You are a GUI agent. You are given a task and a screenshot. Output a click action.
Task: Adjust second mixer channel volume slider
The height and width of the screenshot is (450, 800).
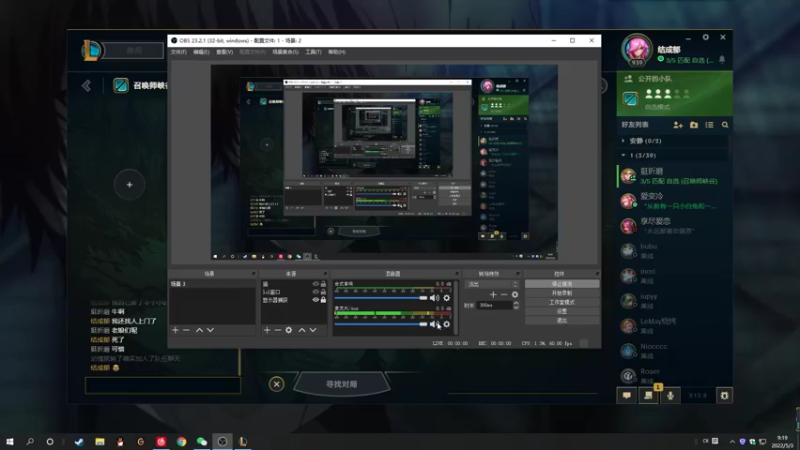(x=381, y=324)
